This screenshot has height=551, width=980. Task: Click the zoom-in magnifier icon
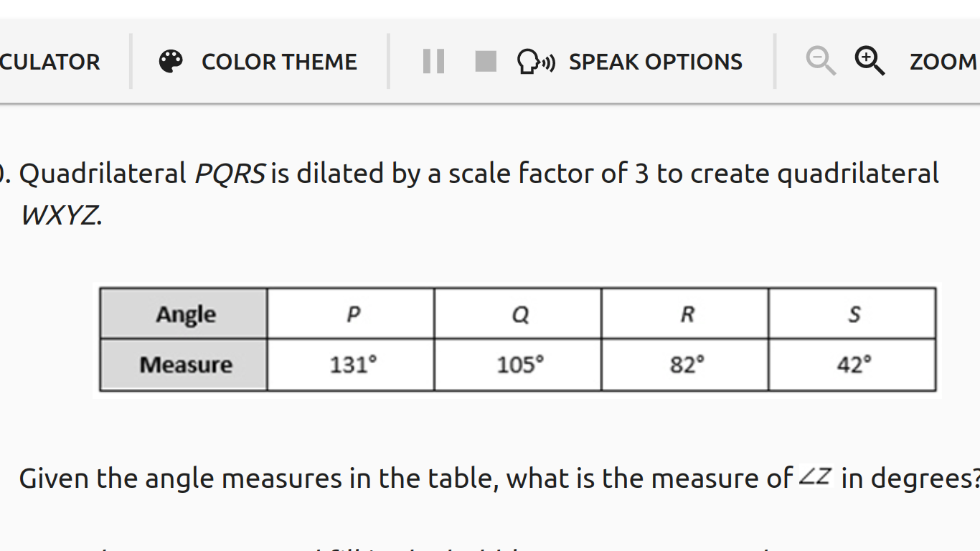[x=870, y=61]
